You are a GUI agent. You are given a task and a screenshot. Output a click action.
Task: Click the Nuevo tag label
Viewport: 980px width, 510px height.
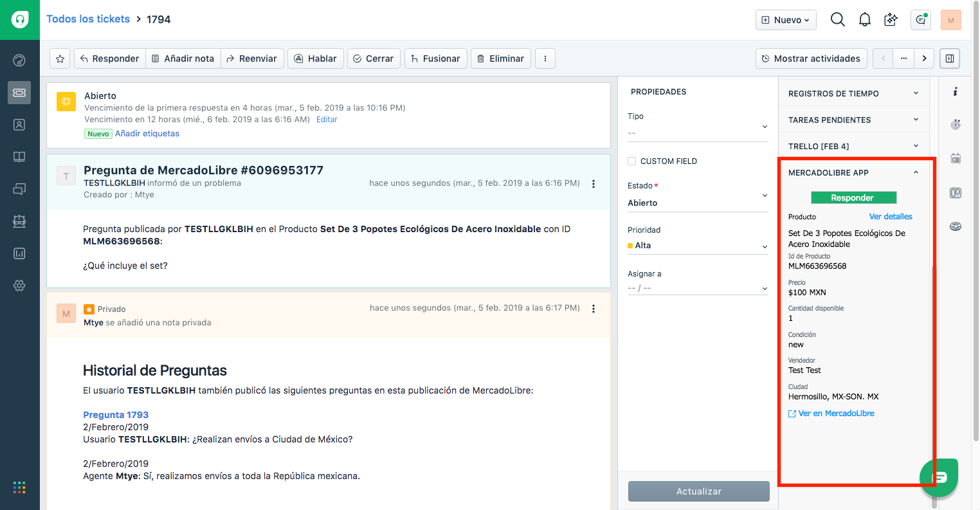coord(98,134)
